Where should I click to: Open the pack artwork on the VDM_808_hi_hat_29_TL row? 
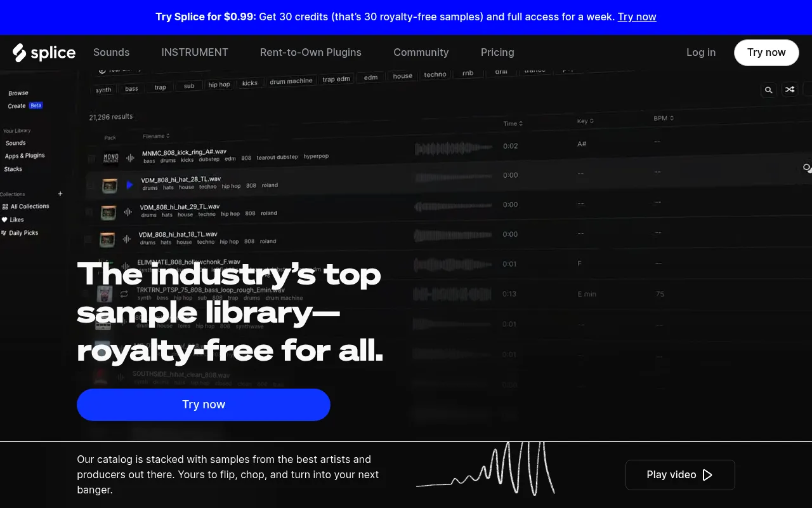tap(108, 213)
